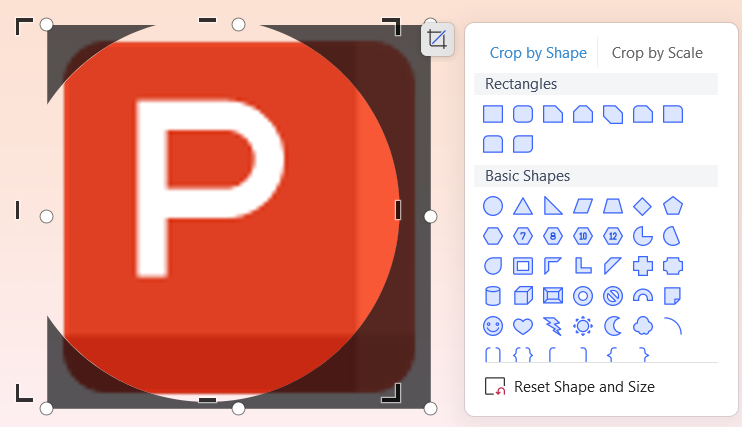The image size is (742, 427).
Task: Pick the half frame shape
Action: click(553, 266)
